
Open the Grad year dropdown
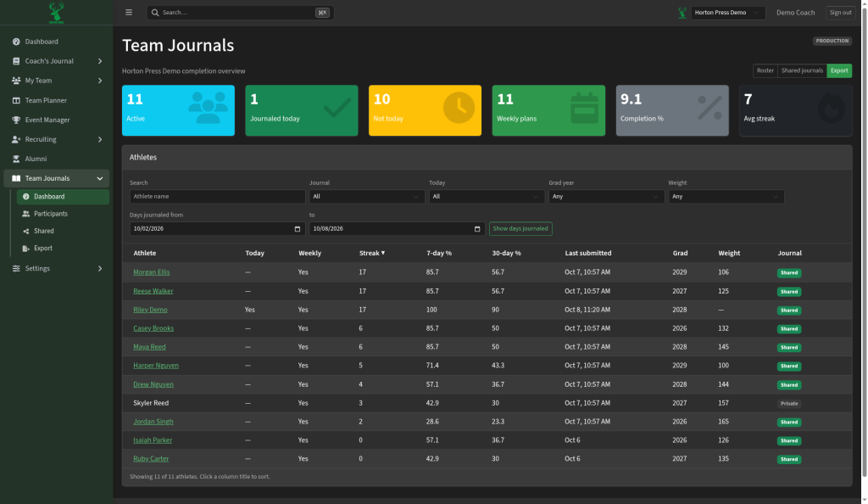606,197
